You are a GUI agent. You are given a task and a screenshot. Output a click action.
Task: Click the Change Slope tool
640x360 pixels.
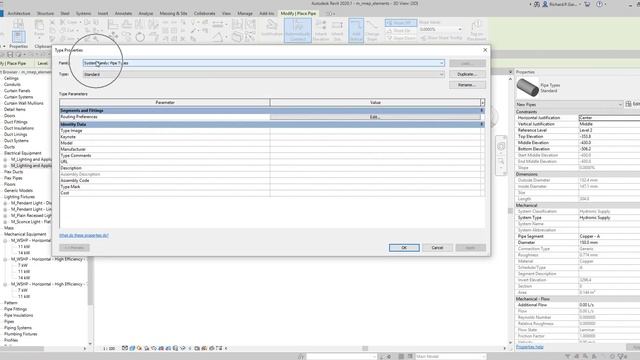click(x=372, y=30)
